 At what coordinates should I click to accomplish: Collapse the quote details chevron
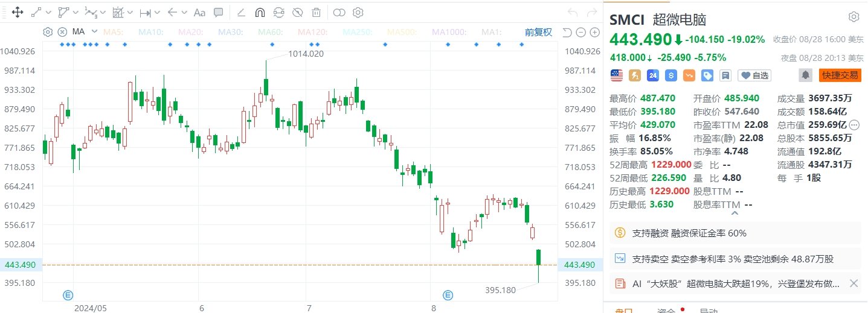coord(735,212)
